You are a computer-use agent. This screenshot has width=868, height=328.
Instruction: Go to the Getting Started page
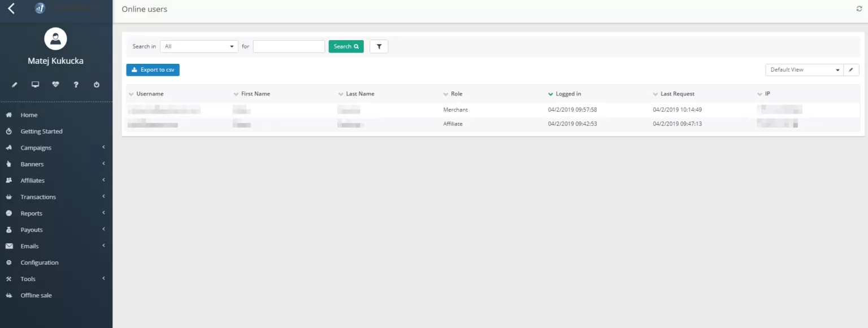tap(41, 131)
